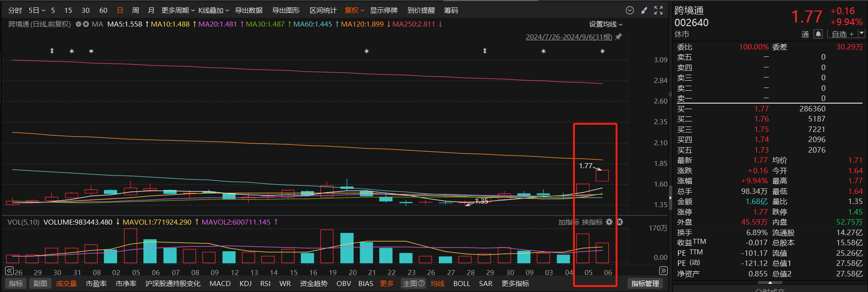This screenshot has width=868, height=292.
Task: Select the MACD indicator tab
Action: 220,284
